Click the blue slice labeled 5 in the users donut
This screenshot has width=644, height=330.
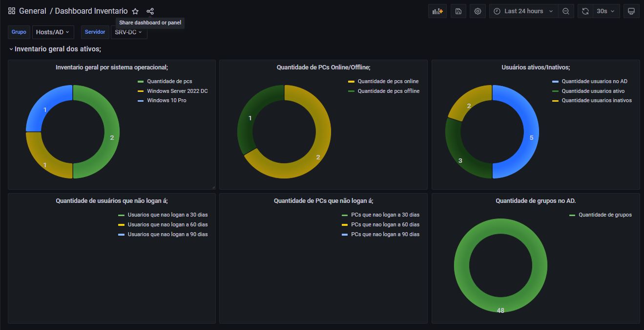531,132
